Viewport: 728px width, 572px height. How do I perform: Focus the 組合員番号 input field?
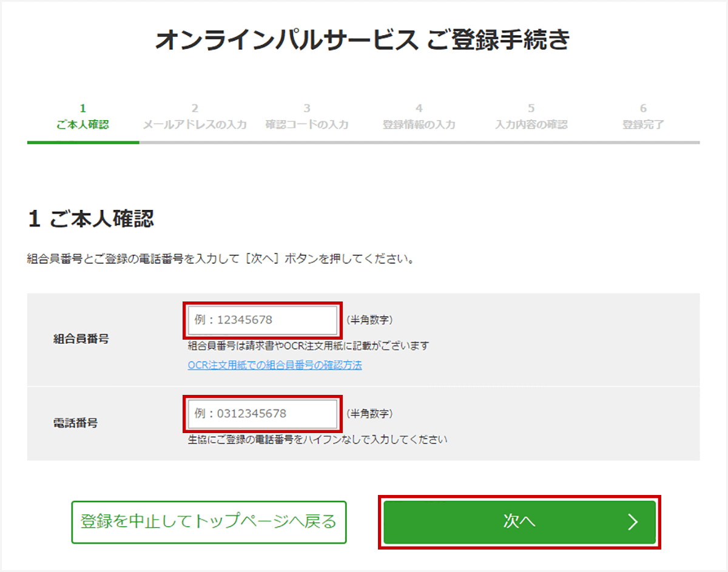pyautogui.click(x=262, y=320)
